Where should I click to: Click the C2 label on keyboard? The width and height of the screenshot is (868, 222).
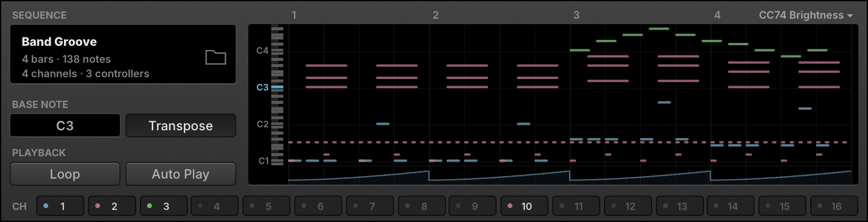point(262,124)
